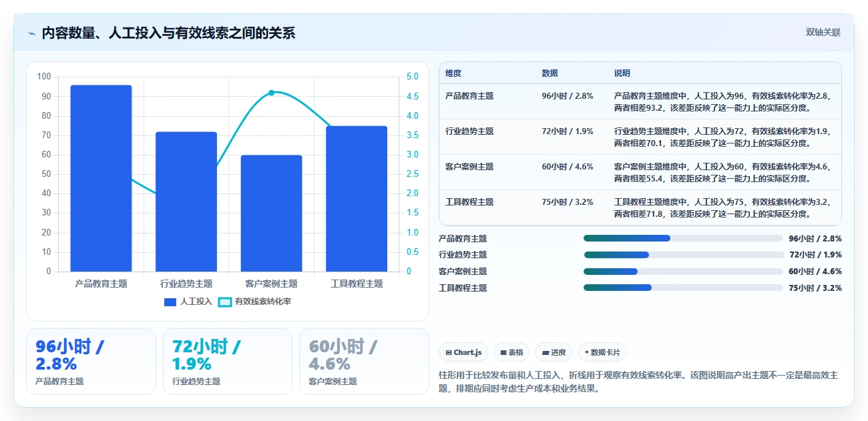Click the 数据 table column header
Image resolution: width=868 pixels, height=421 pixels.
coord(550,73)
